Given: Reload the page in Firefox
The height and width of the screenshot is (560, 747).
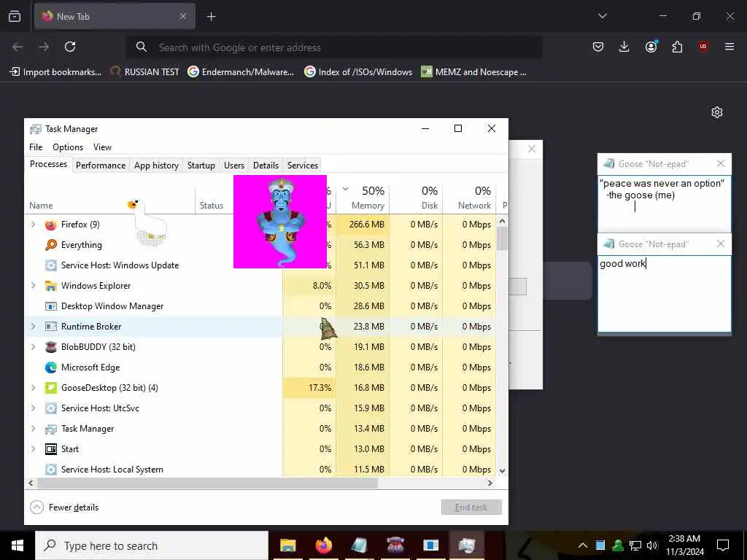Looking at the screenshot, I should point(70,47).
